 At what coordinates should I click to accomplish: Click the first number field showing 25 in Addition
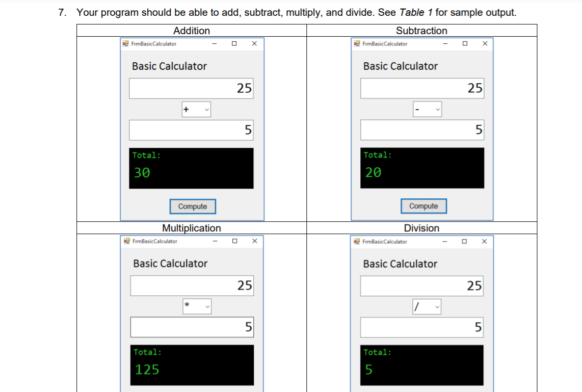(191, 88)
